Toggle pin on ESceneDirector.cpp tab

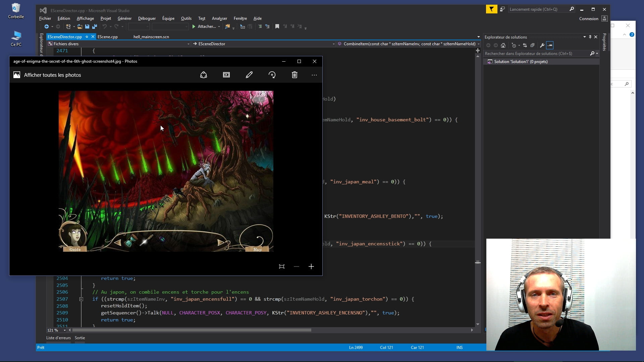(87, 37)
